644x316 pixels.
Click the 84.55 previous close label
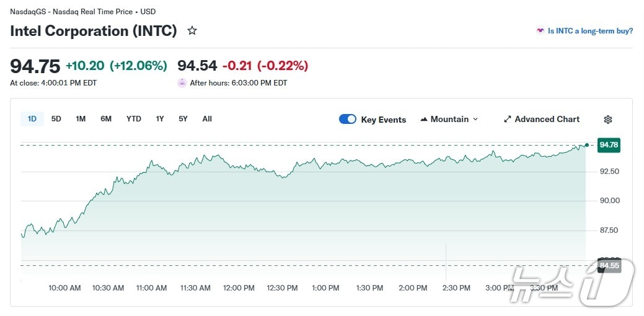pyautogui.click(x=609, y=266)
